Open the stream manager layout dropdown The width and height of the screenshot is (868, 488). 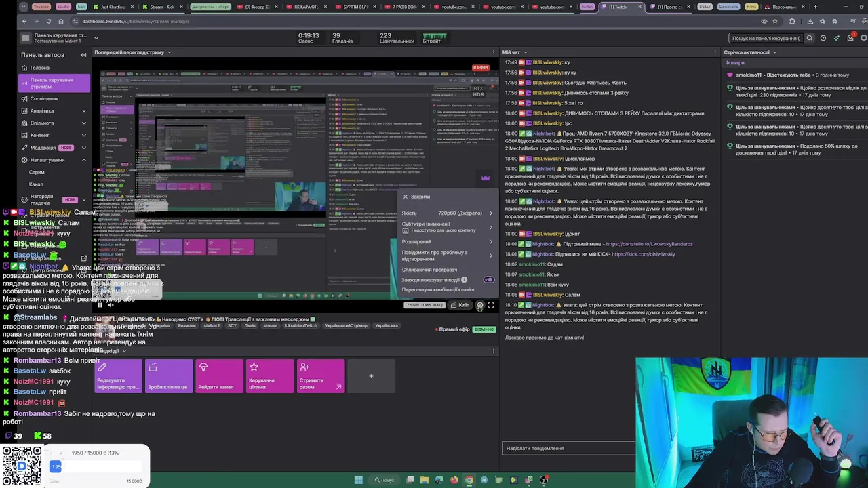click(x=96, y=38)
